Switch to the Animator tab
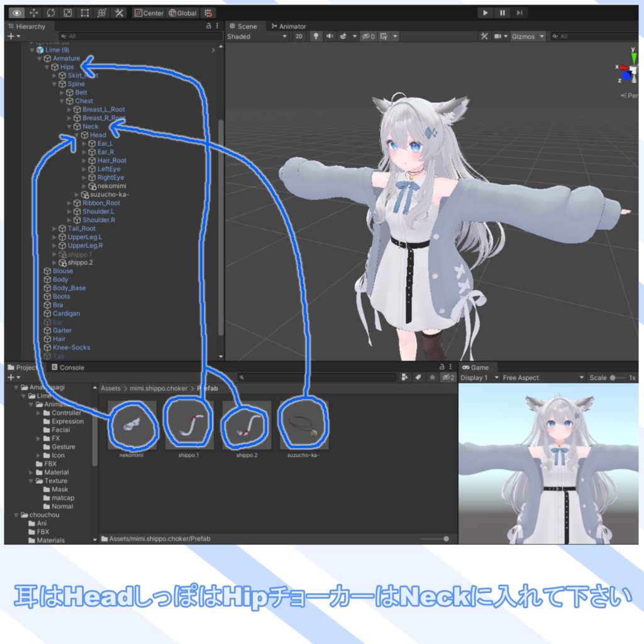 tap(289, 26)
